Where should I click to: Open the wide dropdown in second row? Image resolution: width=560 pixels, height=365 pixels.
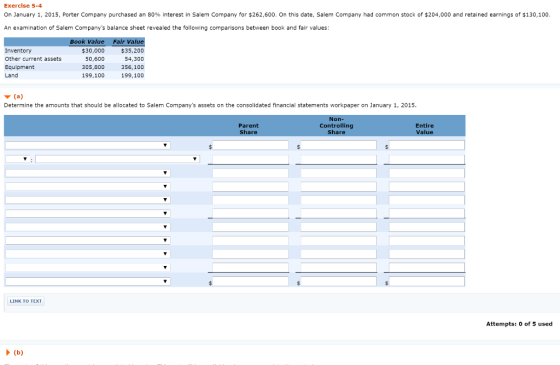[x=118, y=159]
